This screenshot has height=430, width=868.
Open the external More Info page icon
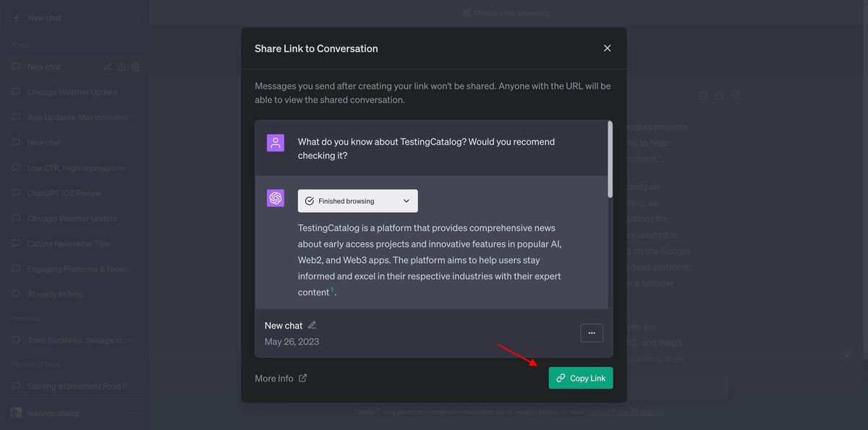coord(301,378)
